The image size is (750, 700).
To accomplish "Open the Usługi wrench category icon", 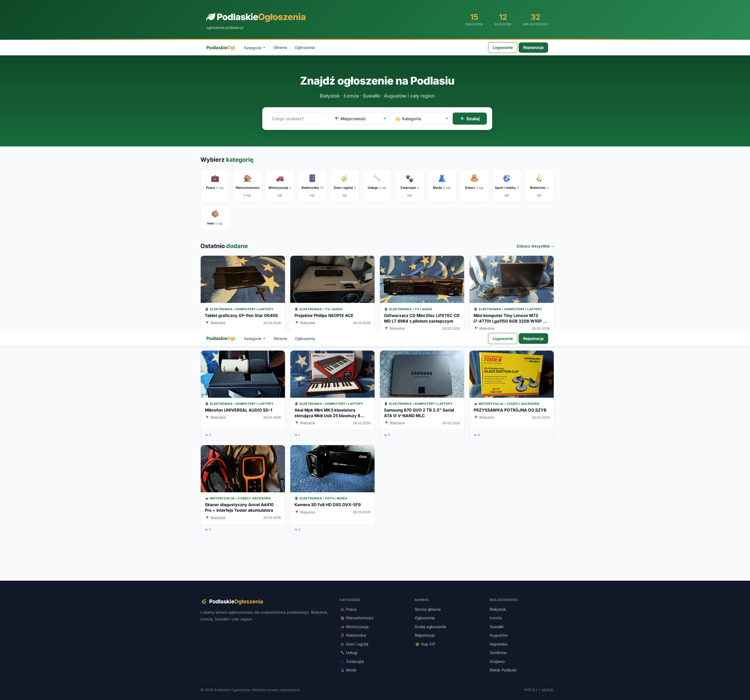I will 377,179.
